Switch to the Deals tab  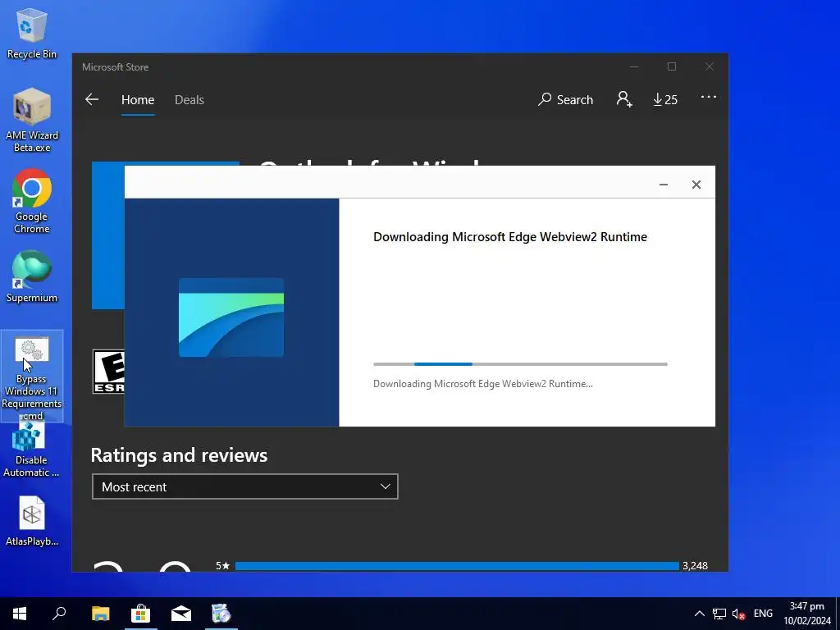coord(189,99)
